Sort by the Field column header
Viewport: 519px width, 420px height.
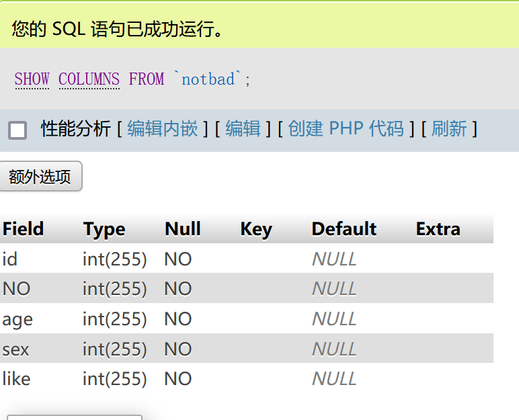pos(23,229)
